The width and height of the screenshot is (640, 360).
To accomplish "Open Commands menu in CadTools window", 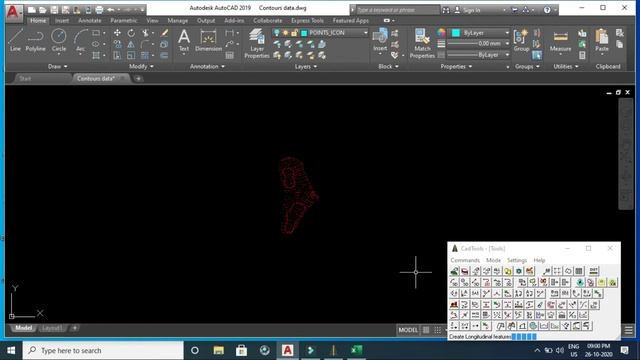I will (x=465, y=260).
